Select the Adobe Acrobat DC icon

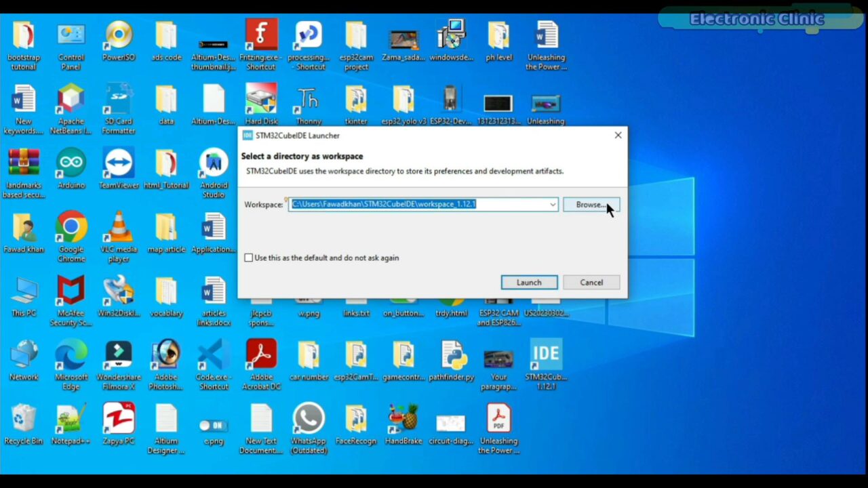pyautogui.click(x=261, y=365)
